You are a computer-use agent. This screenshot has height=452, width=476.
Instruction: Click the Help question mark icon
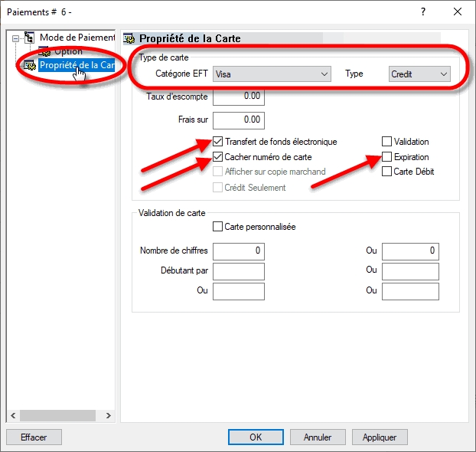pyautogui.click(x=423, y=11)
